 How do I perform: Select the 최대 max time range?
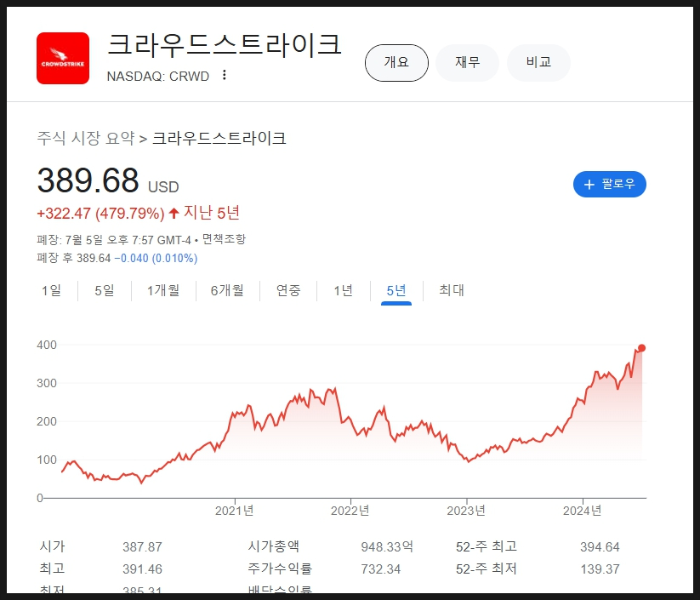452,290
